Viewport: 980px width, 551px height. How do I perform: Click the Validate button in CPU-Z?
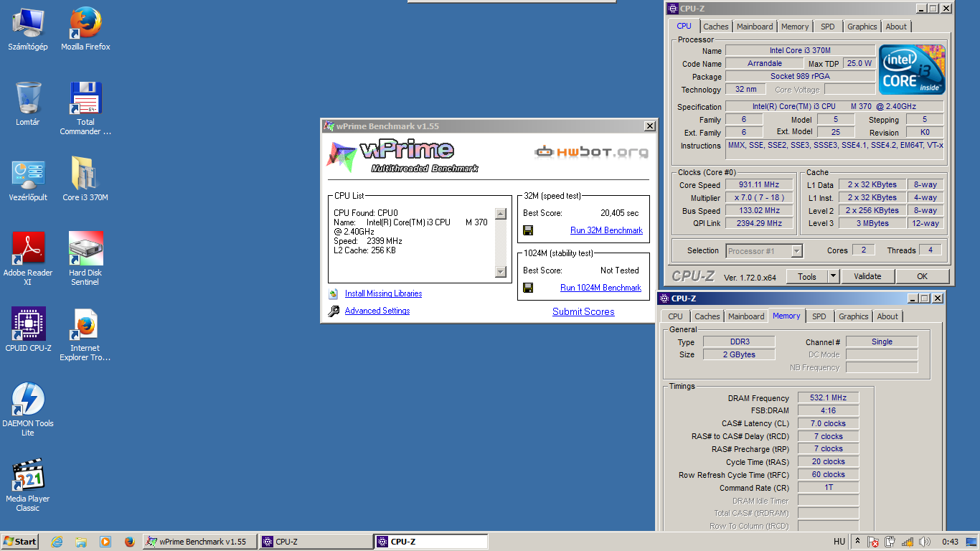pos(867,276)
